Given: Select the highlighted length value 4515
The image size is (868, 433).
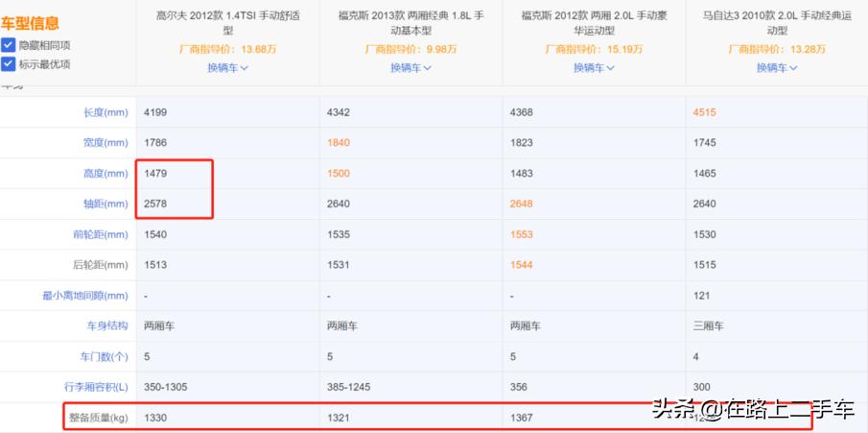Looking at the screenshot, I should (x=704, y=112).
